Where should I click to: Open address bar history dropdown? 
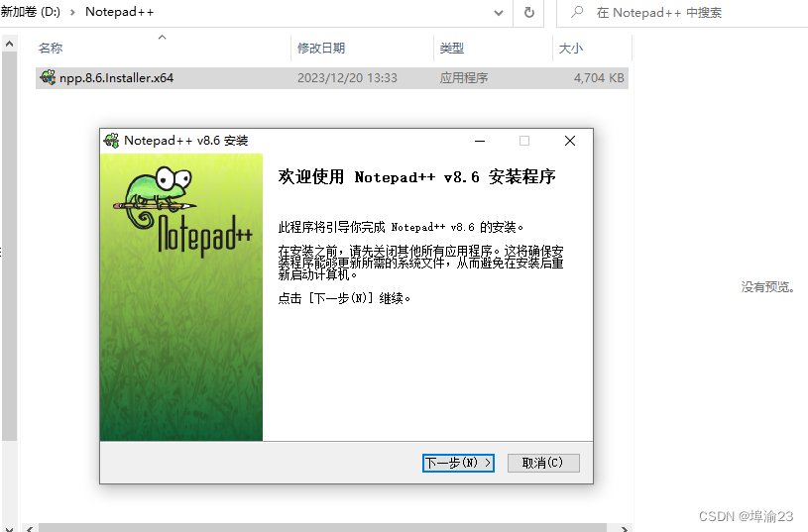[x=499, y=13]
